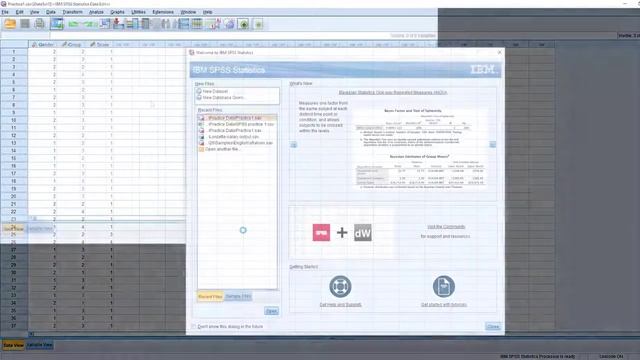The height and width of the screenshot is (360, 640).
Task: Switch to Data View tab at bottom
Action: 13,345
